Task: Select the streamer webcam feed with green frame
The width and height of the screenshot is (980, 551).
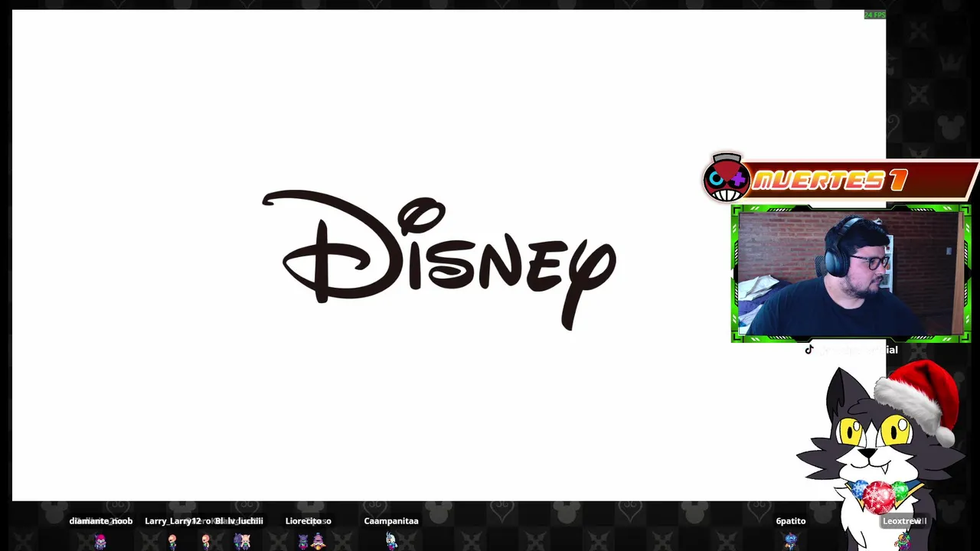Action: tap(851, 273)
